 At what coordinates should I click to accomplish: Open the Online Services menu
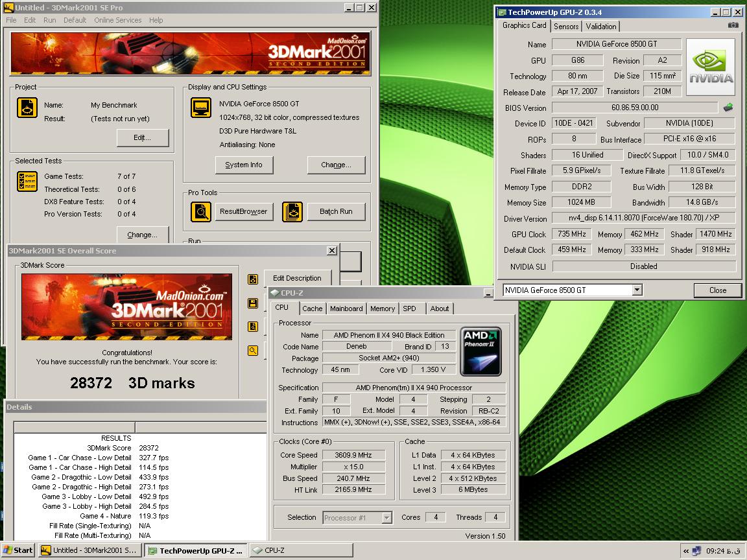[x=117, y=20]
